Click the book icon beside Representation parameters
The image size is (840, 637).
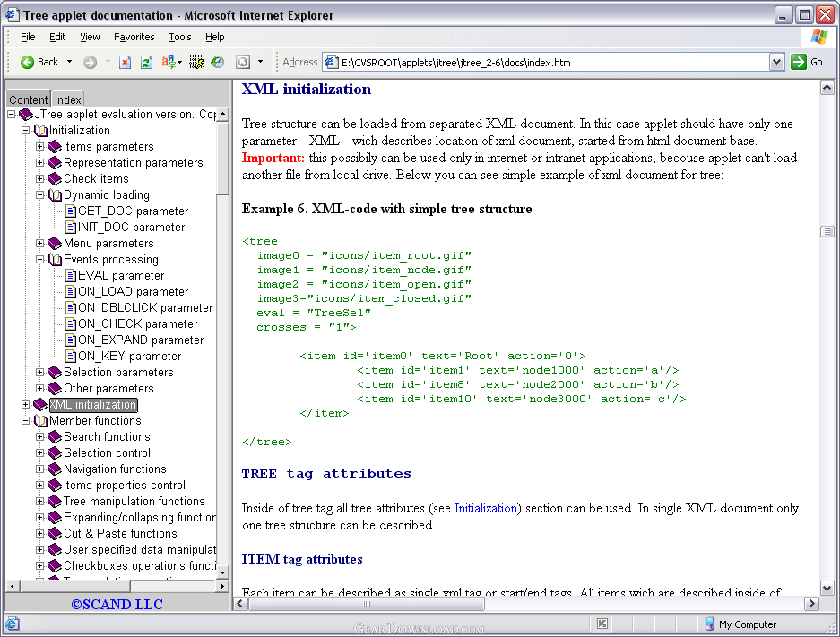pos(55,163)
